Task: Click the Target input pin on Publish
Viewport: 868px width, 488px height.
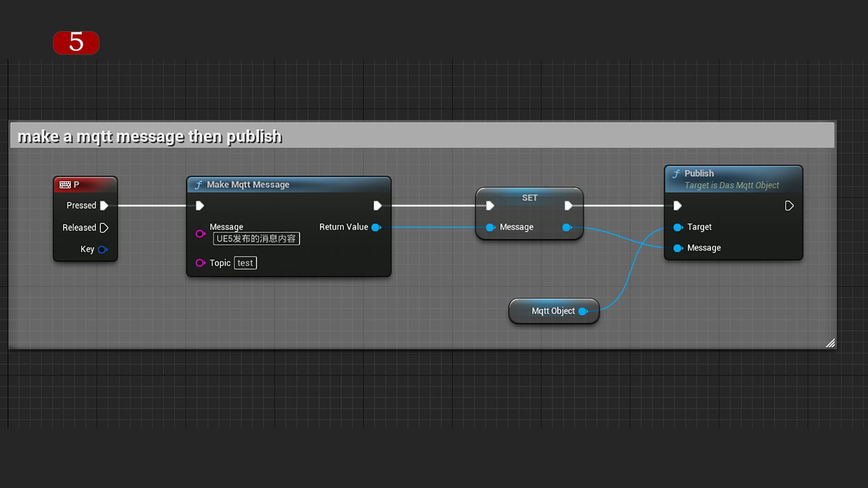Action: (678, 227)
